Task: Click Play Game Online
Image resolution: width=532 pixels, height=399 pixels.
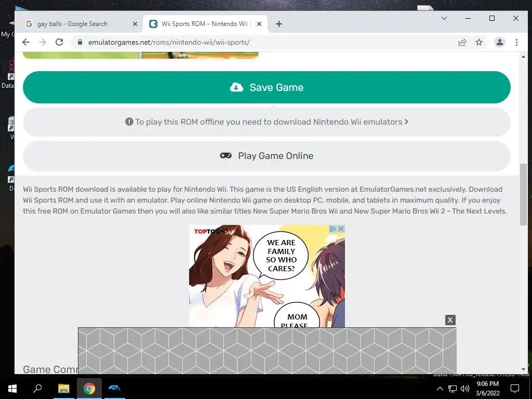Action: pyautogui.click(x=267, y=156)
